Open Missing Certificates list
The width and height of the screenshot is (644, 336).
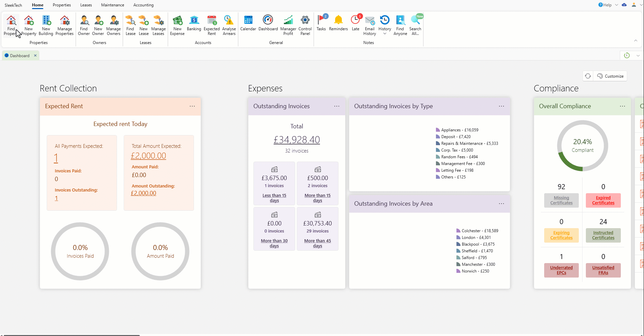561,200
